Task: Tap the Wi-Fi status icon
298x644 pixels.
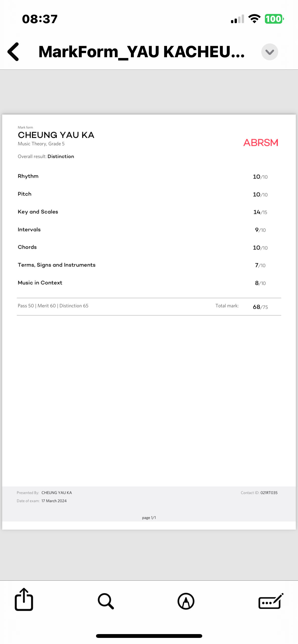Action: pyautogui.click(x=254, y=19)
